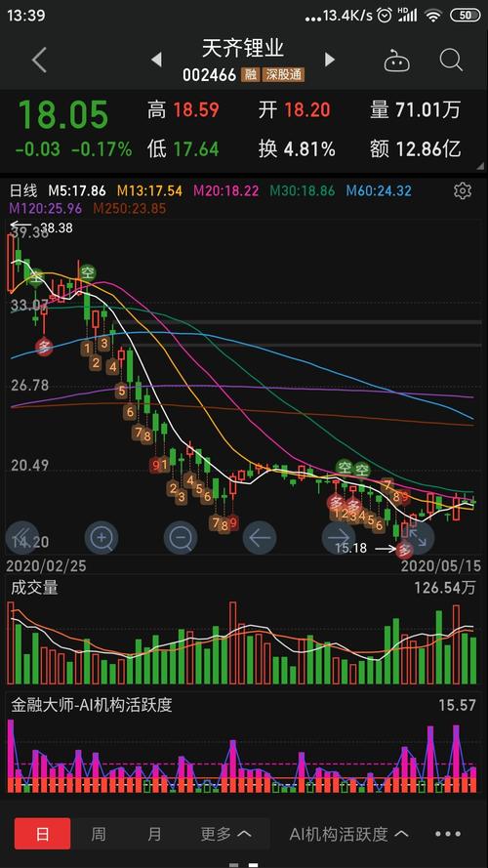This screenshot has height=868, width=488.
Task: Shift chart right with arrow button
Action: [x=339, y=537]
